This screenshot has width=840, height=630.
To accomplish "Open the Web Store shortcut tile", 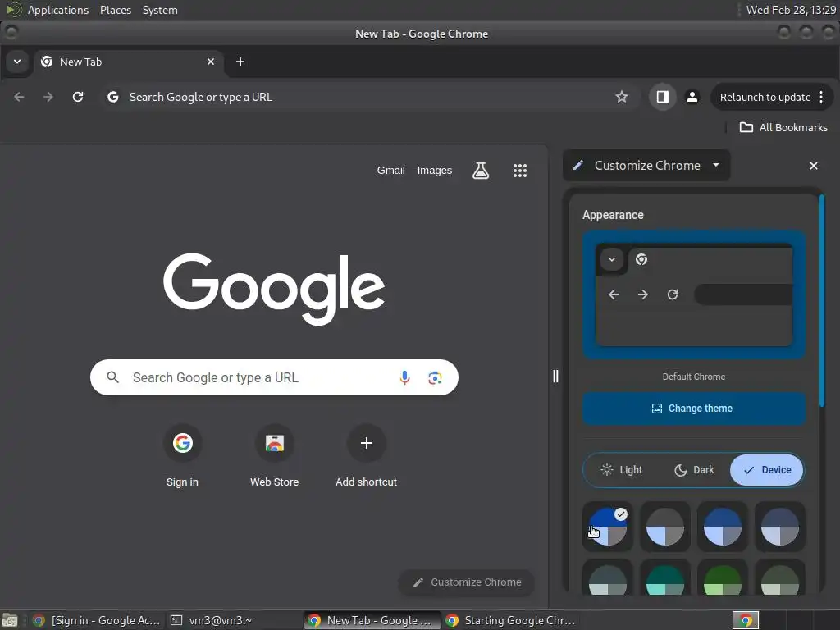I will click(274, 455).
